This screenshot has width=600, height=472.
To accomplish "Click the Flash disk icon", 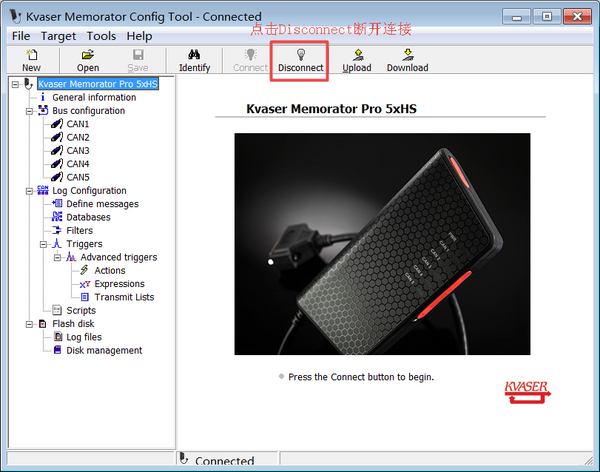I will pos(42,324).
